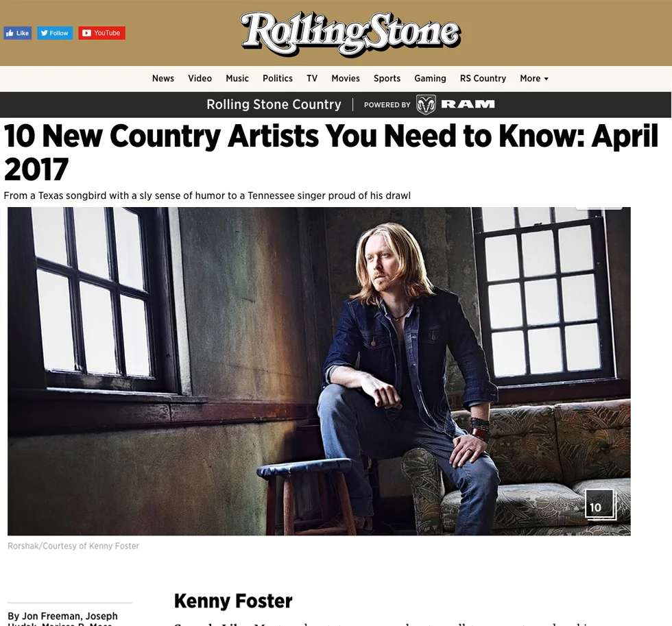The width and height of the screenshot is (672, 626).
Task: Click the article headline about country artists
Action: [x=331, y=152]
